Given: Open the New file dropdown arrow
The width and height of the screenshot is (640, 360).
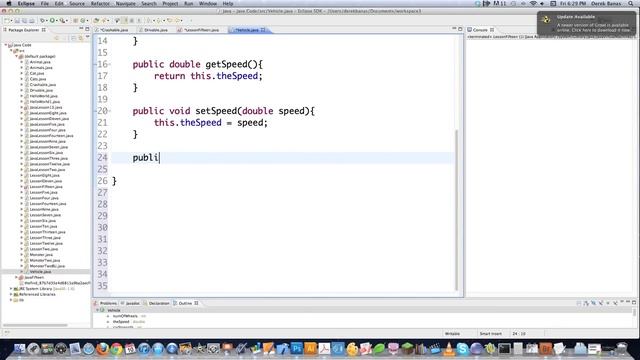Looking at the screenshot, I should tap(11, 21).
